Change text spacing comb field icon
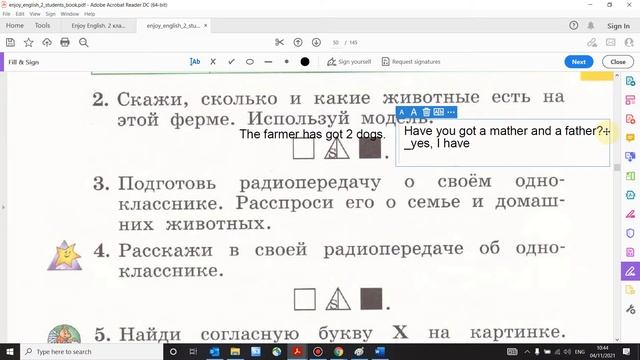Screen dimensions: 640x360 [439, 112]
